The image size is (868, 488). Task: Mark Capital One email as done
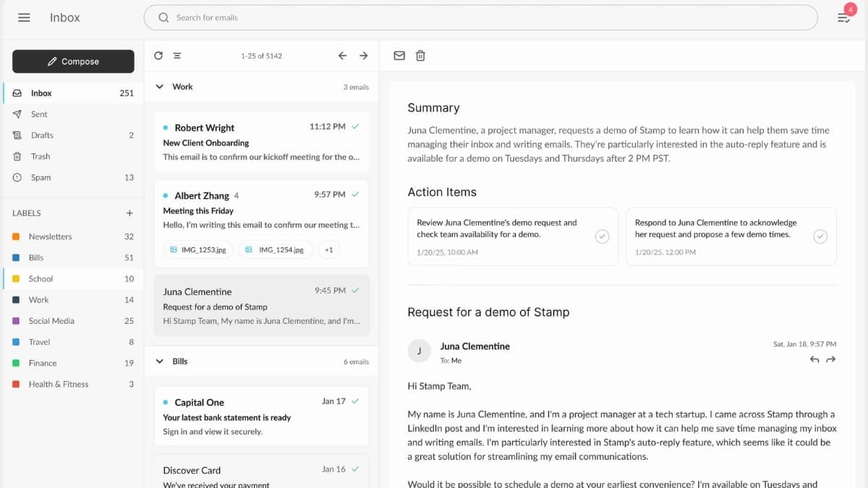coord(355,401)
